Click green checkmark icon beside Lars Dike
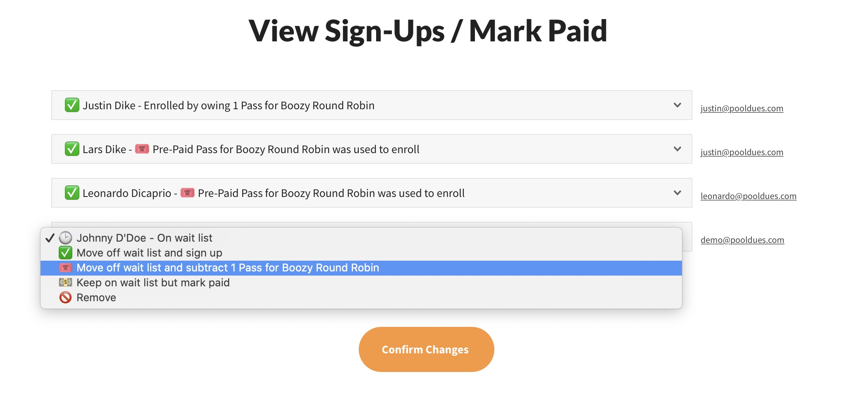The height and width of the screenshot is (403, 868). point(72,149)
